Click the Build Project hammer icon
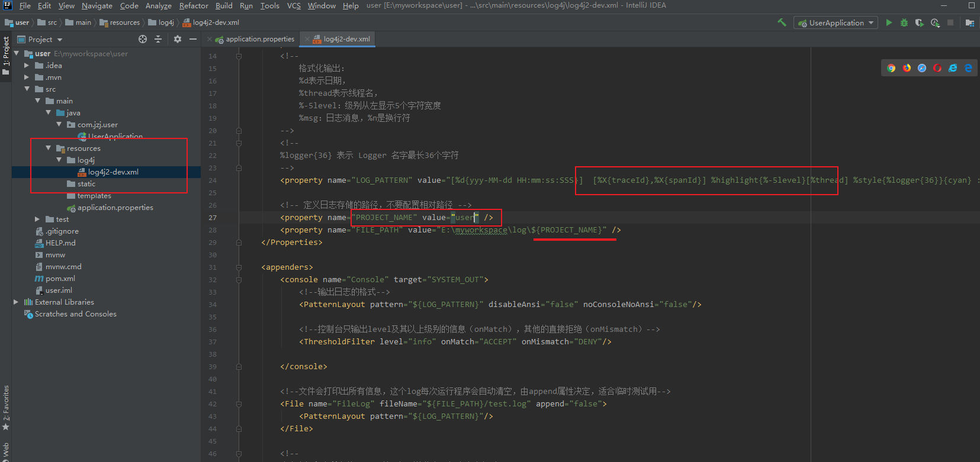 point(782,22)
